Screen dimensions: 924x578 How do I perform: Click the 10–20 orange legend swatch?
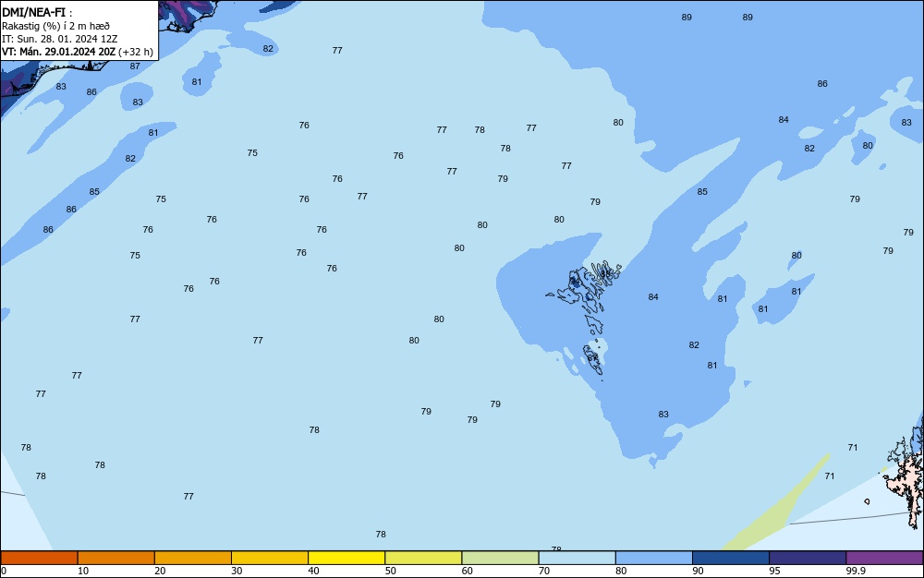(116, 558)
